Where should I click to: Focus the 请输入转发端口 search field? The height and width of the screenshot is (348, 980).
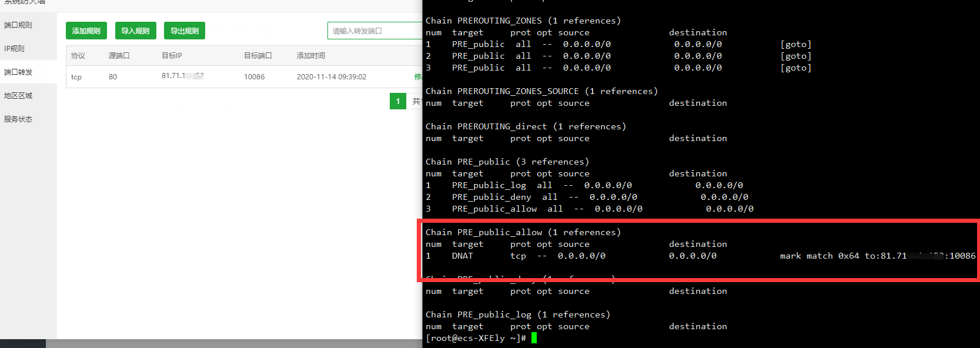(x=374, y=31)
